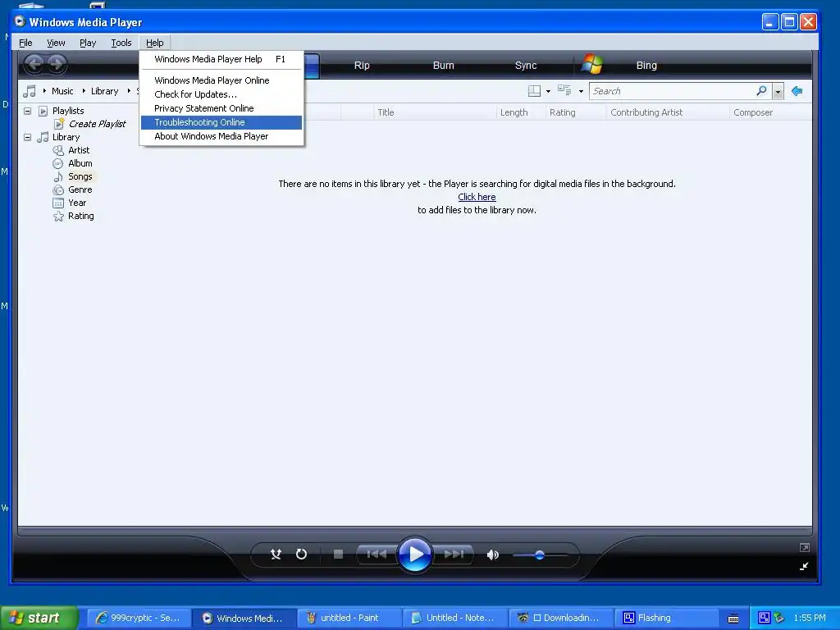Click the Next track button
Image resolution: width=840 pixels, height=630 pixels.
(453, 554)
